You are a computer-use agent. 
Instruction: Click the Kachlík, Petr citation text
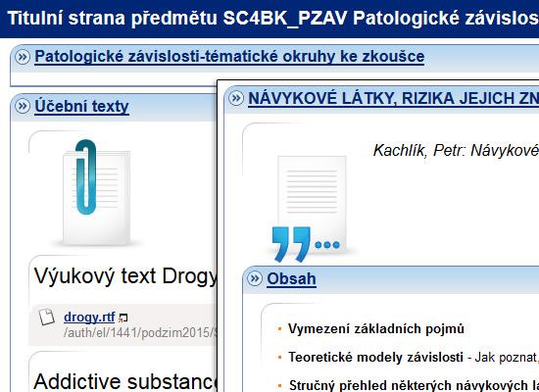tap(456, 150)
